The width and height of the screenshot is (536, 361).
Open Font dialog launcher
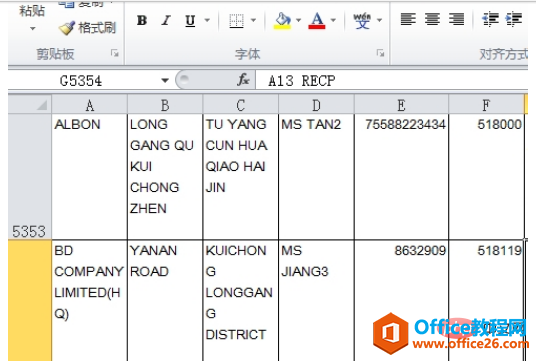[x=380, y=53]
